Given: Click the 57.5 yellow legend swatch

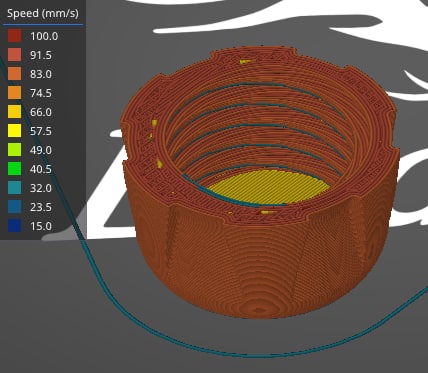Looking at the screenshot, I should click(15, 131).
